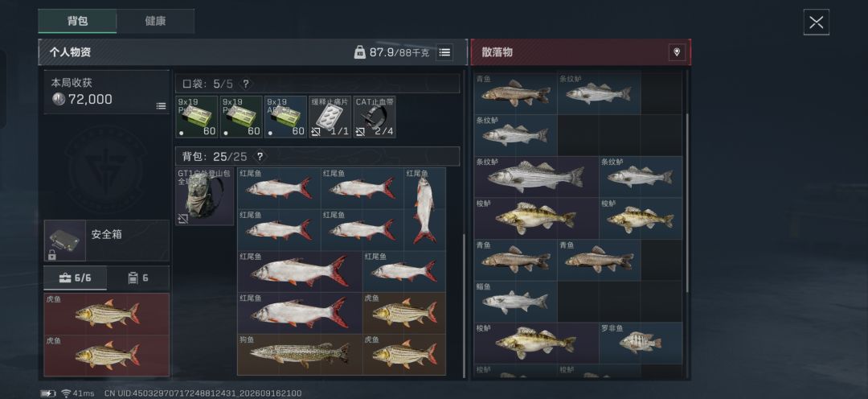This screenshot has height=399, width=868.
Task: Click the CN UID text in footer
Action: tap(203, 393)
